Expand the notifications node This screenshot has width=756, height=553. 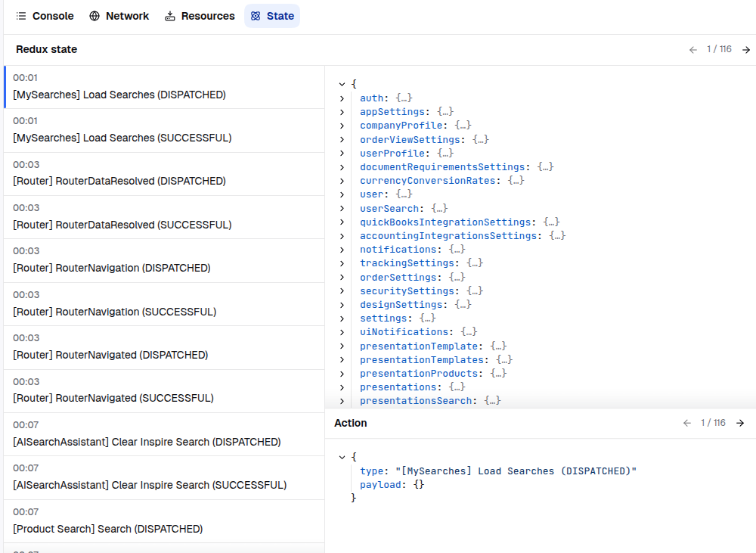342,249
